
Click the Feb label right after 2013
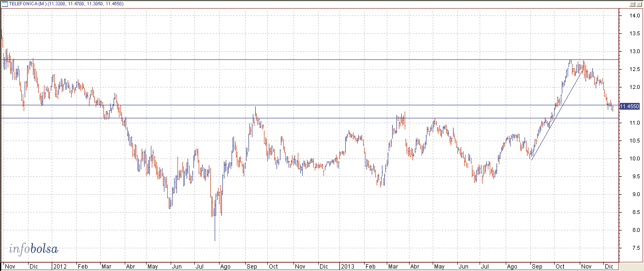pyautogui.click(x=370, y=267)
